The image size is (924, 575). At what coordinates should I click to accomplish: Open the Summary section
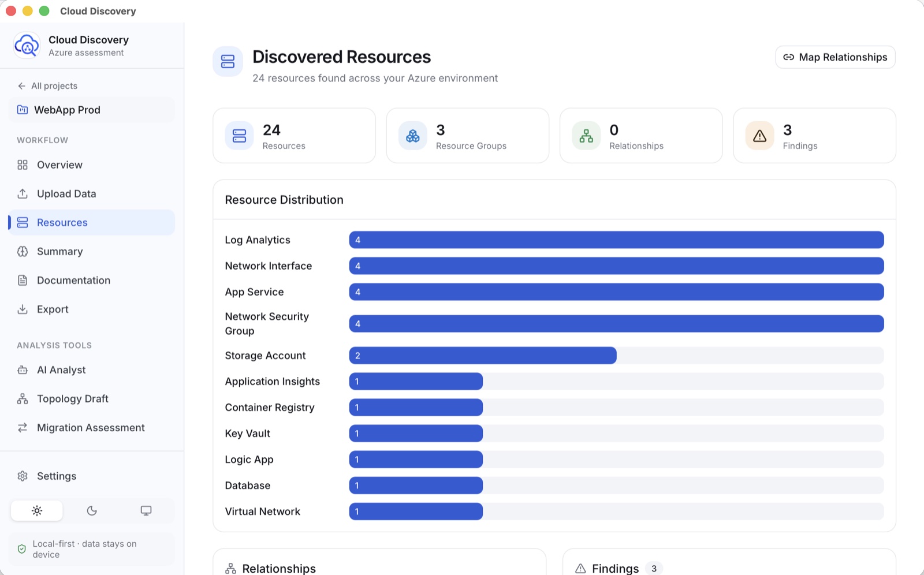pos(92,252)
